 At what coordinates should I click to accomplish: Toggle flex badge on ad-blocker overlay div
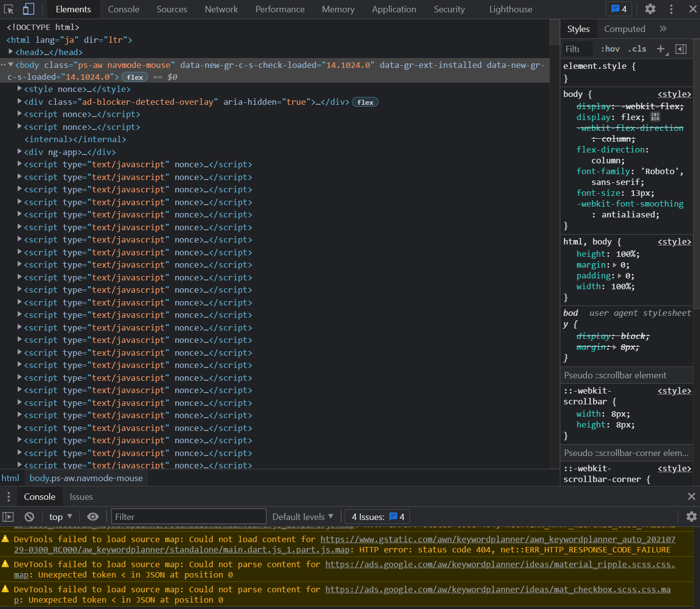[365, 102]
